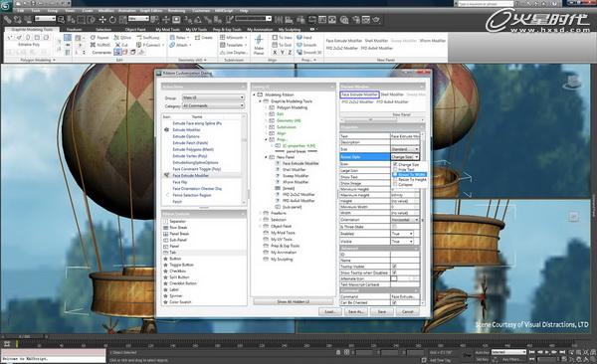The width and height of the screenshot is (597, 364).
Task: Click the keyword search field
Action: tap(486, 3)
